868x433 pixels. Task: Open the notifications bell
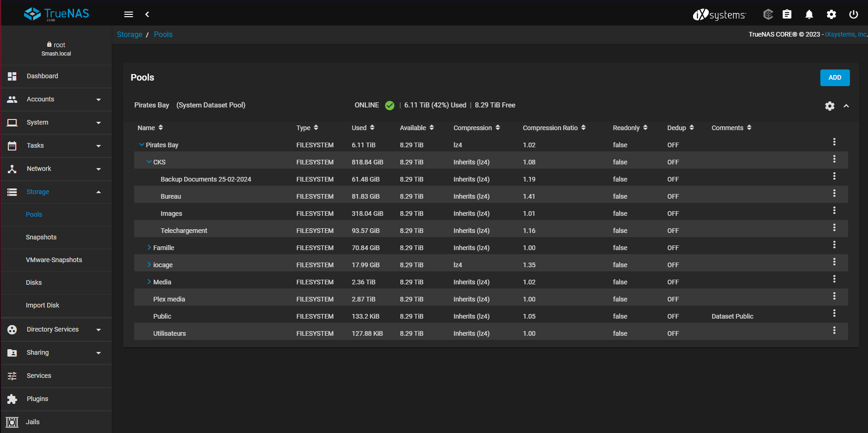pyautogui.click(x=809, y=14)
